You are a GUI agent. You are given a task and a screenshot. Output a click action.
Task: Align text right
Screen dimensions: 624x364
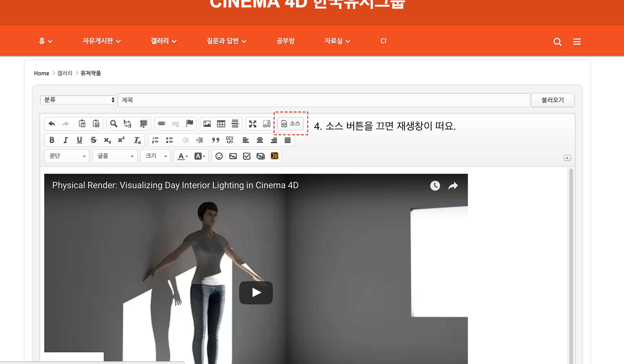(x=274, y=140)
